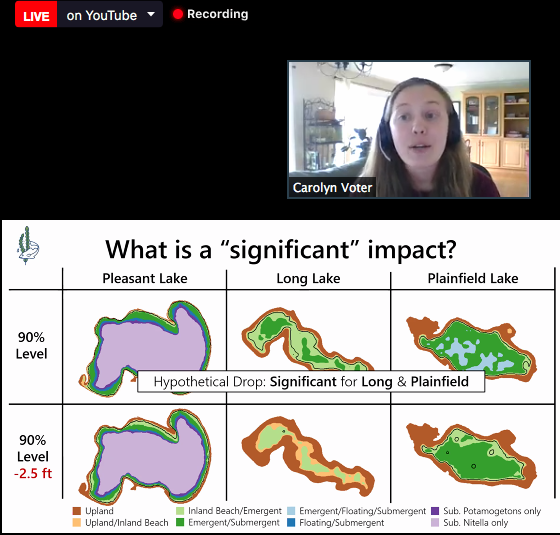
Task: Click the Upland/Inland Beach orange legend swatch
Action: pyautogui.click(x=77, y=522)
